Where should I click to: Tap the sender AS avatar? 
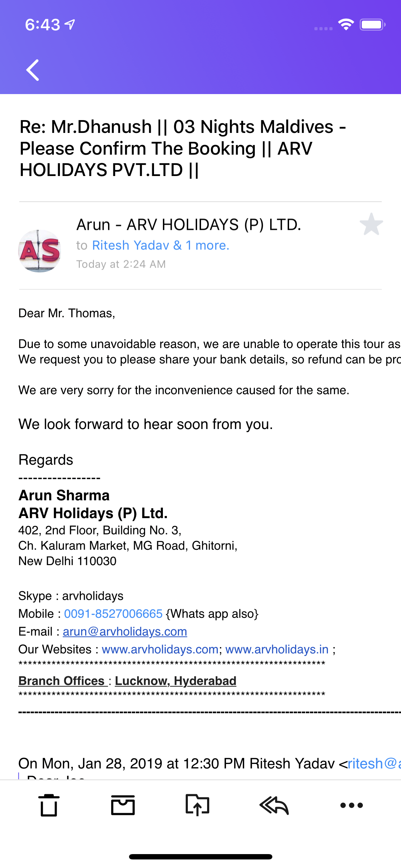(x=40, y=251)
